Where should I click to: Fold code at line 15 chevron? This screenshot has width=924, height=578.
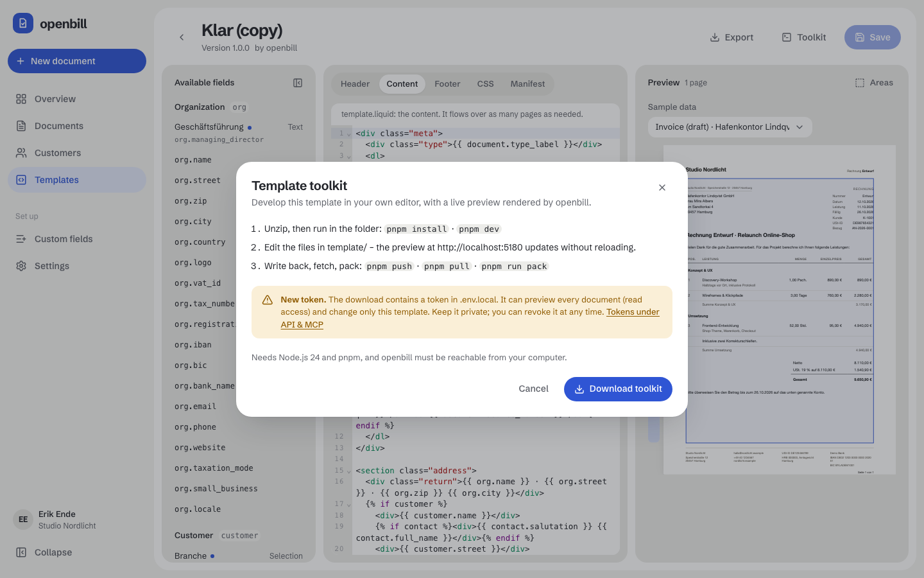[x=349, y=471]
